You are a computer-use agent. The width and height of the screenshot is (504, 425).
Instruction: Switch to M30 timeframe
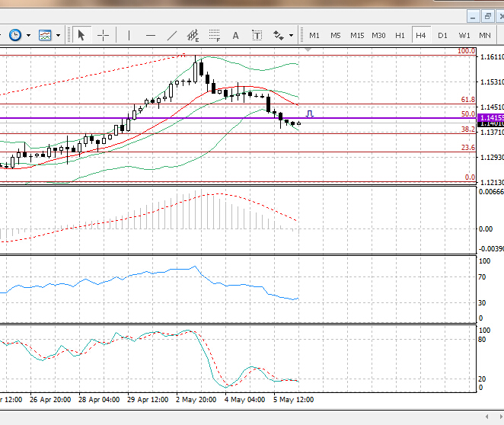[x=378, y=35]
